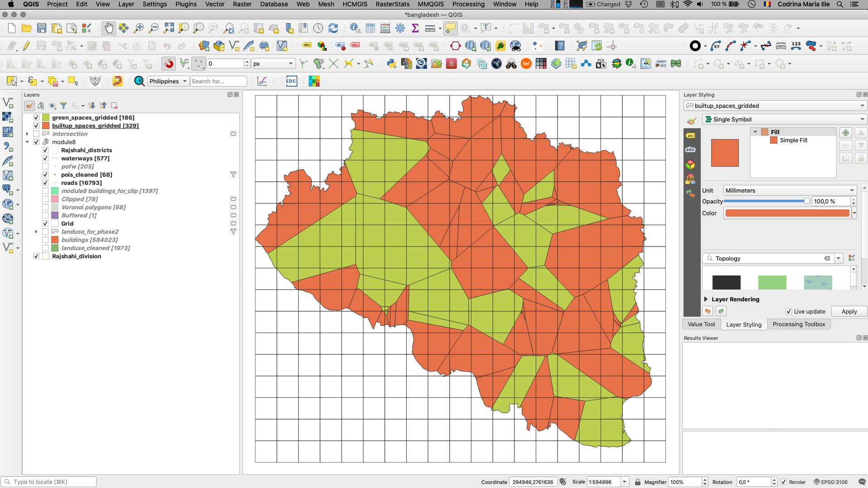Open the Single Symbol renderer dropdown
The width and height of the screenshot is (868, 488).
point(784,120)
